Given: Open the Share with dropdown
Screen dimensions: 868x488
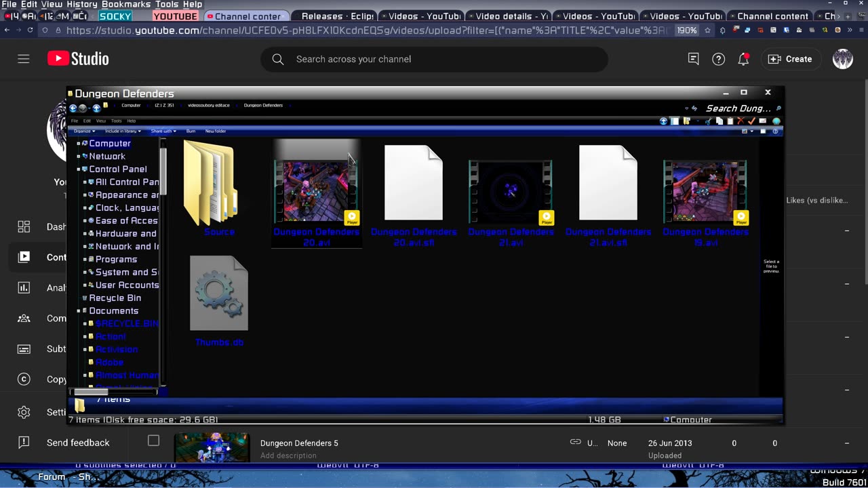Looking at the screenshot, I should [163, 131].
